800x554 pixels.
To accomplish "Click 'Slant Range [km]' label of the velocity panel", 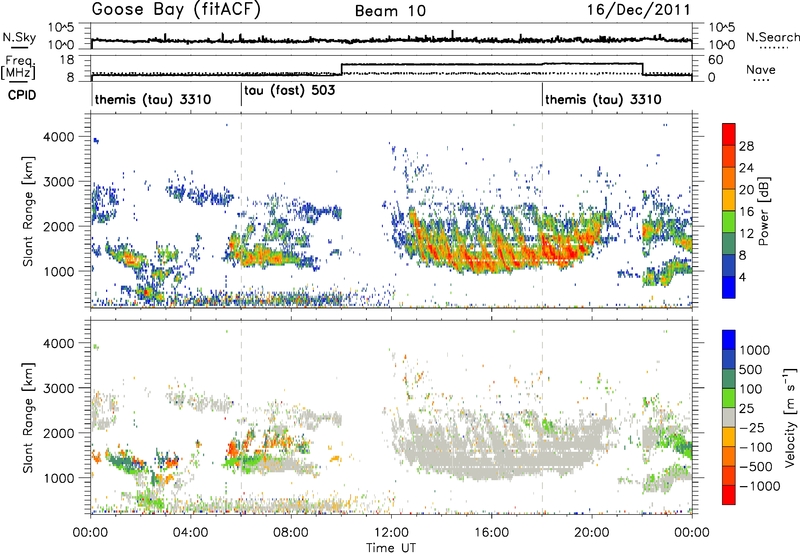I will 28,417.
